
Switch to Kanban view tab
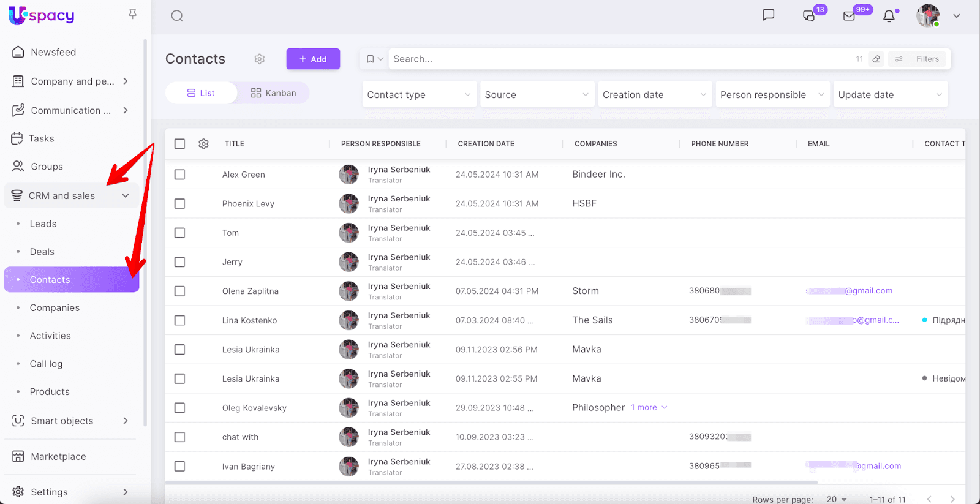pos(273,93)
